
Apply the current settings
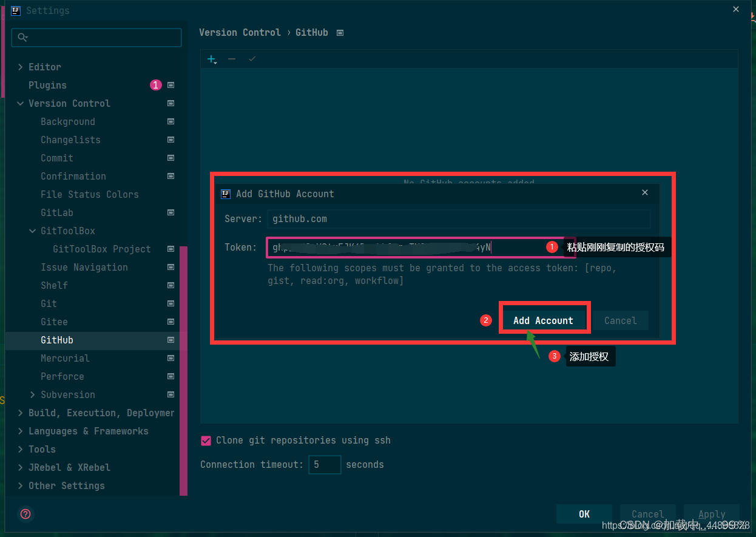711,513
